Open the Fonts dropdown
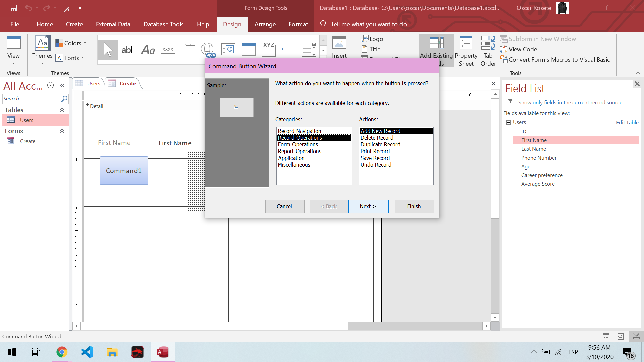This screenshot has width=644, height=362. [x=70, y=58]
